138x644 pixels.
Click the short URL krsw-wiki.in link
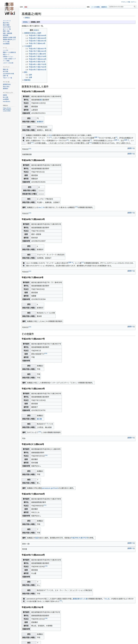pyautogui.click(x=7, y=109)
